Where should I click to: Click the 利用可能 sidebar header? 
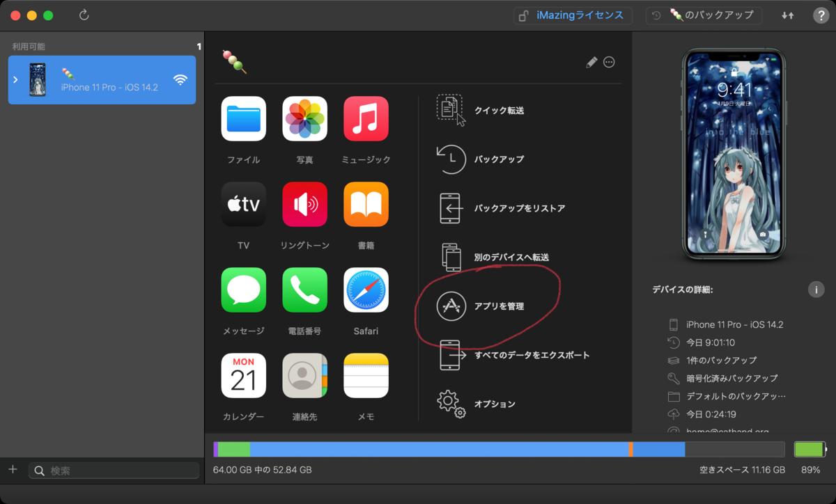pos(29,47)
